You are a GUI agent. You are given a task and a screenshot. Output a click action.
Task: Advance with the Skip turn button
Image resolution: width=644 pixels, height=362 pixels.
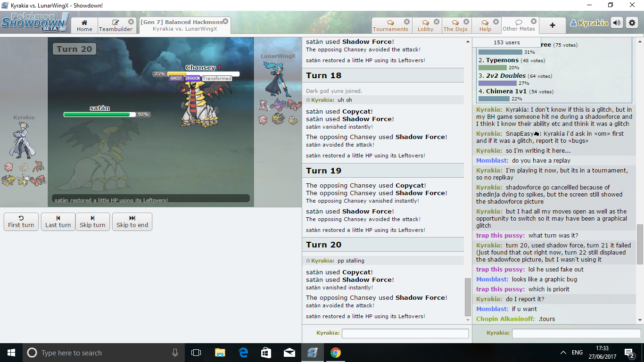click(x=92, y=222)
